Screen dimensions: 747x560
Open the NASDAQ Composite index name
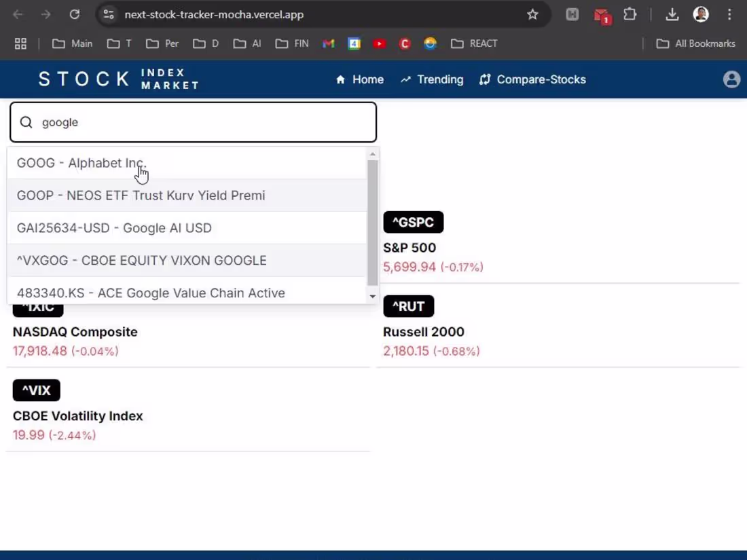[75, 331]
